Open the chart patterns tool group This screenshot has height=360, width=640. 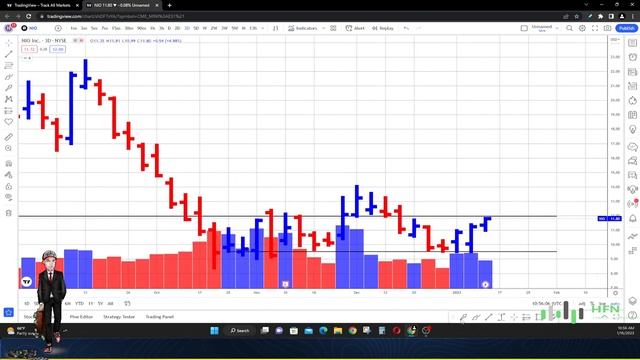pyautogui.click(x=9, y=99)
